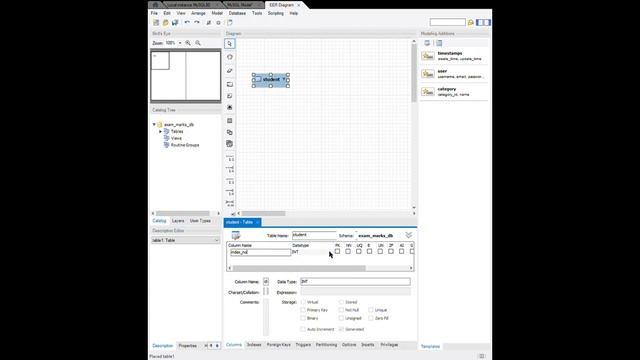The image size is (640, 360).
Task: Switch to the Indexes tab
Action: coord(254,345)
